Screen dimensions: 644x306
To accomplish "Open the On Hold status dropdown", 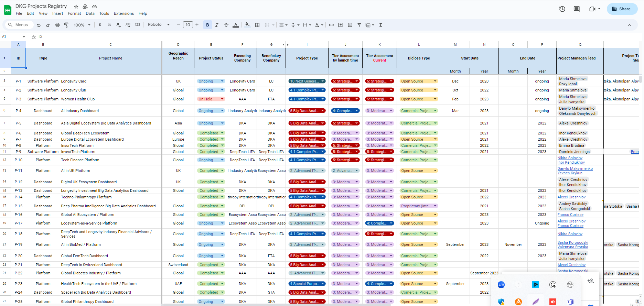I will (222, 99).
